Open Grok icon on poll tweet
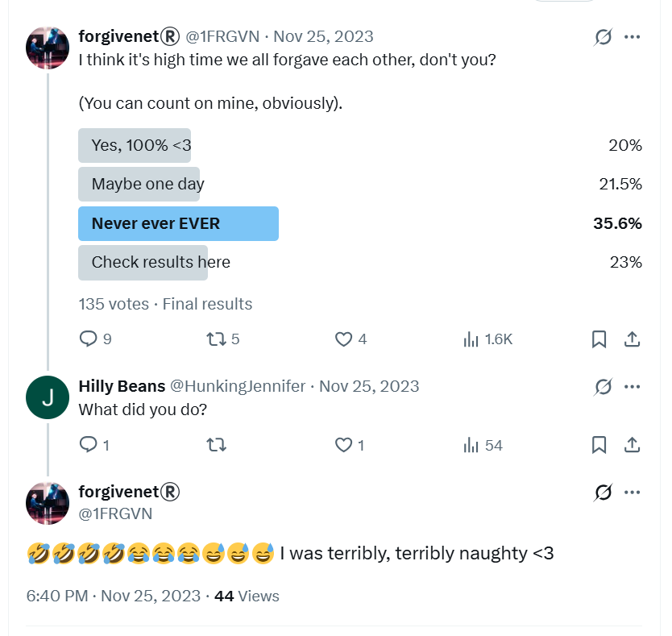This screenshot has width=672, height=636. tap(603, 37)
